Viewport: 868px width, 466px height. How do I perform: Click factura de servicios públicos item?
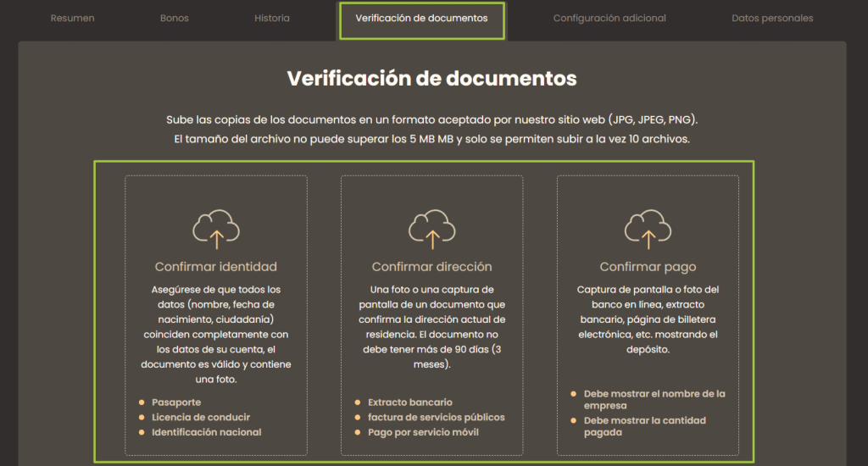pyautogui.click(x=436, y=417)
